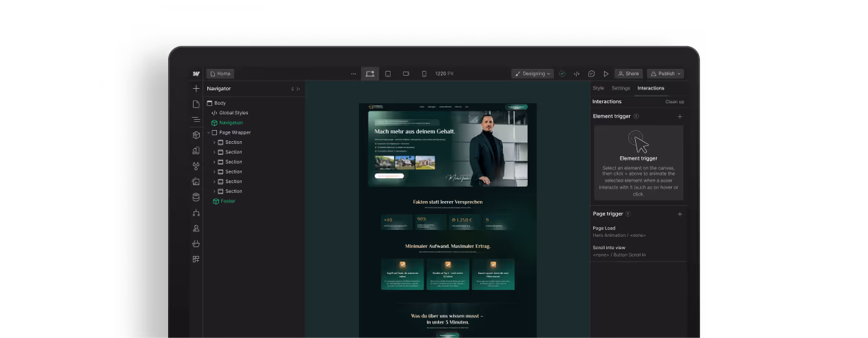868x338 pixels.
Task: Click the collapse-all arrows icon in Navigator header
Action: click(x=292, y=89)
